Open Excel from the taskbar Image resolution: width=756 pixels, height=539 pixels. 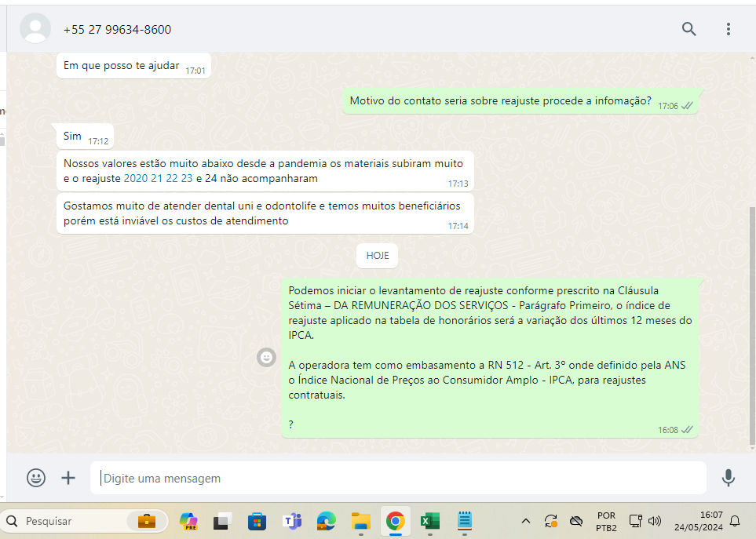pyautogui.click(x=429, y=521)
